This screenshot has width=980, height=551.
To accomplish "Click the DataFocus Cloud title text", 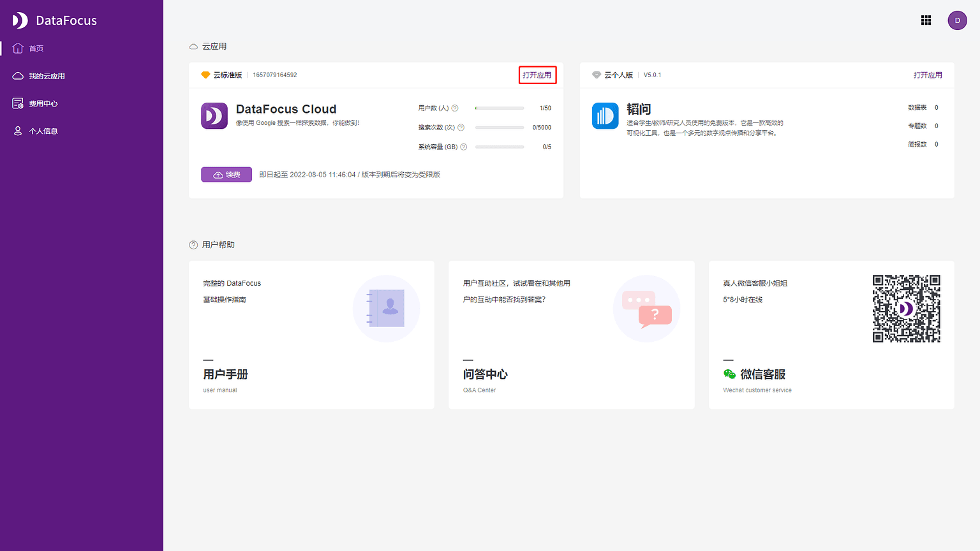I will pyautogui.click(x=286, y=109).
